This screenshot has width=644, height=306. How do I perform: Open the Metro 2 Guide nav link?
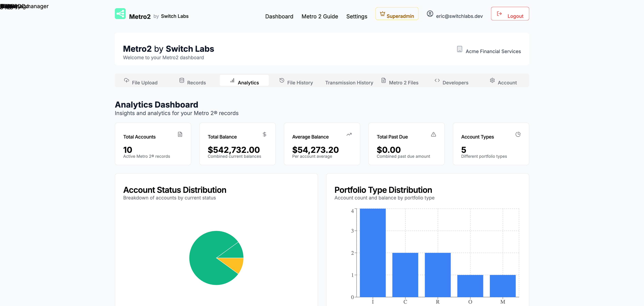pyautogui.click(x=319, y=17)
